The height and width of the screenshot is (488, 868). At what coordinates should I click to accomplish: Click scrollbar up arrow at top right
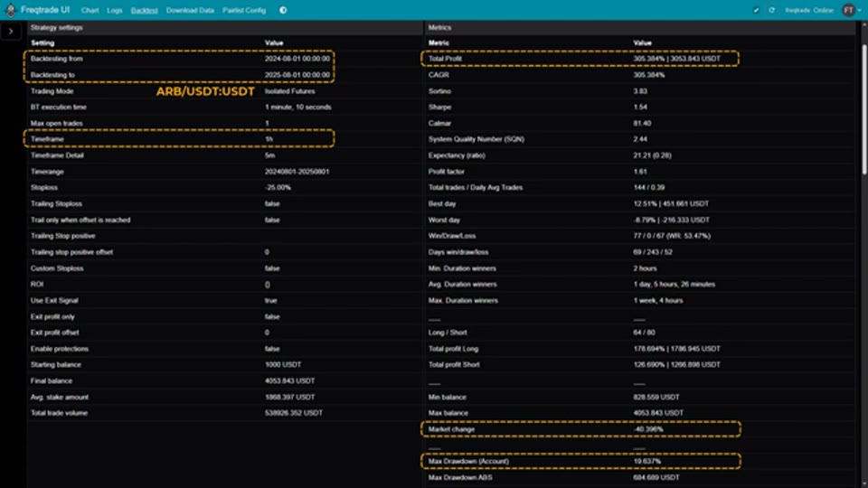864,23
